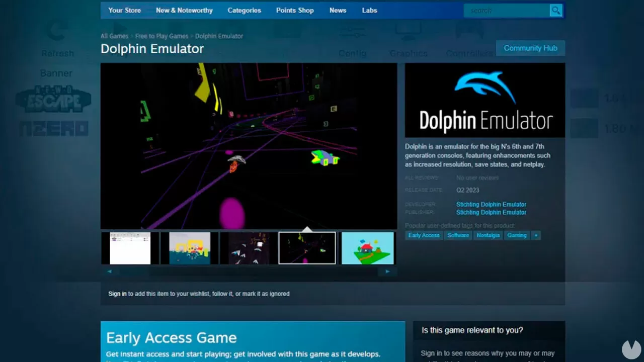This screenshot has height=362, width=644.
Task: Open the Stichting Dolphin Emulator developer page
Action: click(491, 204)
